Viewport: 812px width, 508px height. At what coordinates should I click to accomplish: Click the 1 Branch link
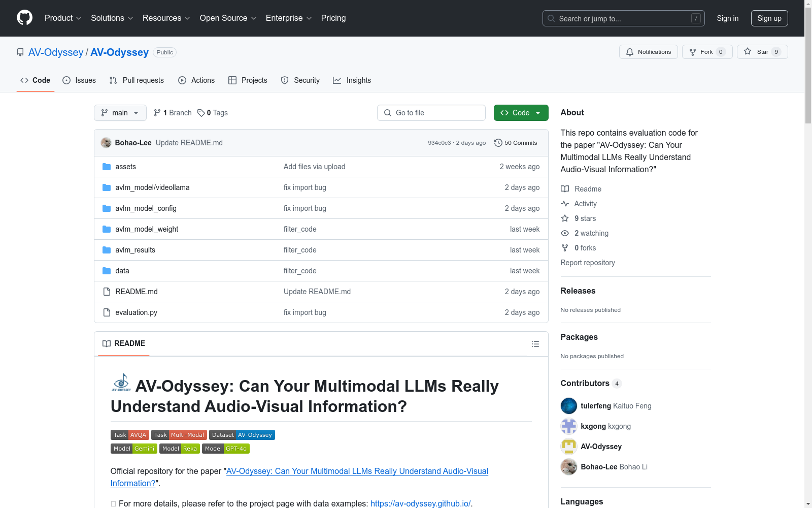click(173, 113)
